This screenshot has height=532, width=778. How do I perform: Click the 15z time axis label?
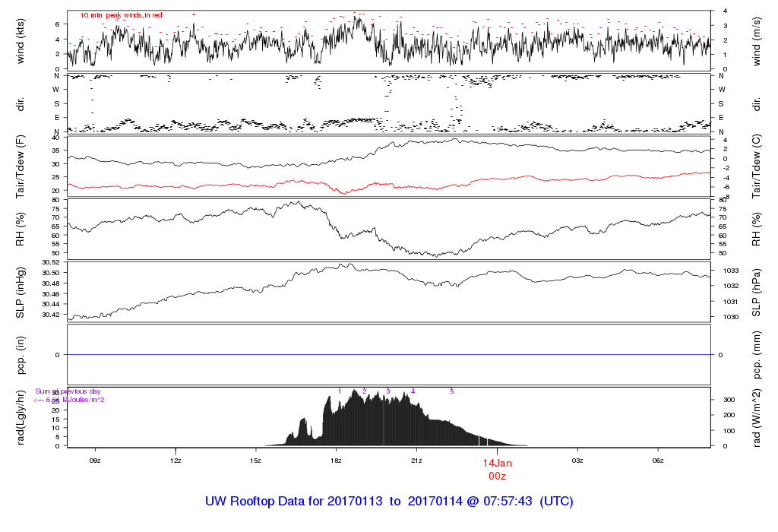point(255,459)
